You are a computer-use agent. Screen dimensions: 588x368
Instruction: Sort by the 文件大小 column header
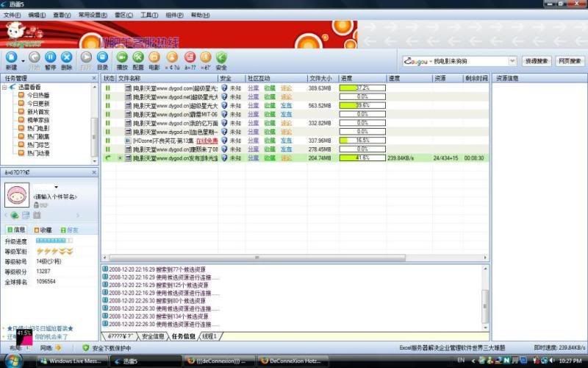click(x=323, y=78)
